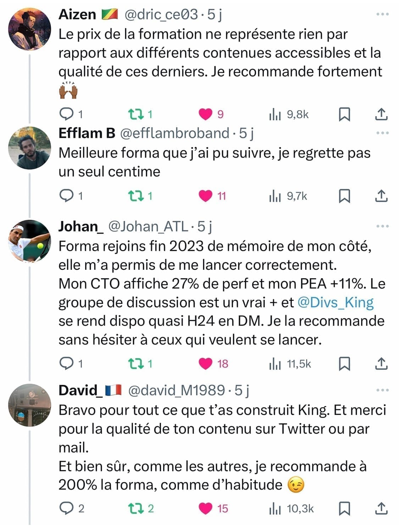Unlike Aizen's tweet with 9 likes
The height and width of the screenshot is (532, 399).
click(x=205, y=114)
